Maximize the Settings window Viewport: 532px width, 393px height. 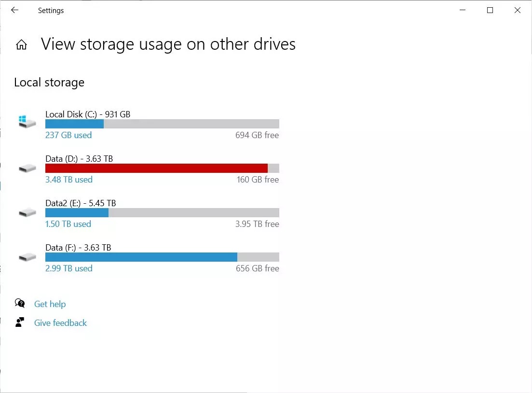pyautogui.click(x=490, y=10)
